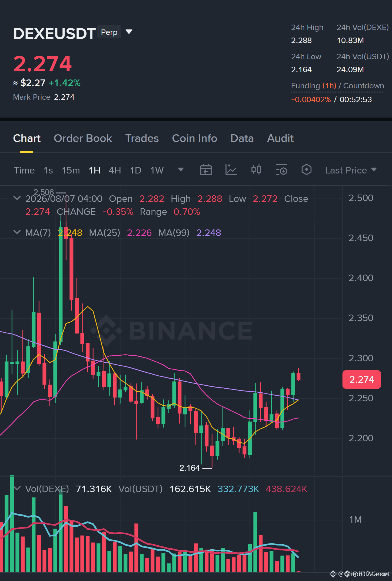Click the Mark Price value 2.274
The image size is (392, 581).
[x=64, y=97]
